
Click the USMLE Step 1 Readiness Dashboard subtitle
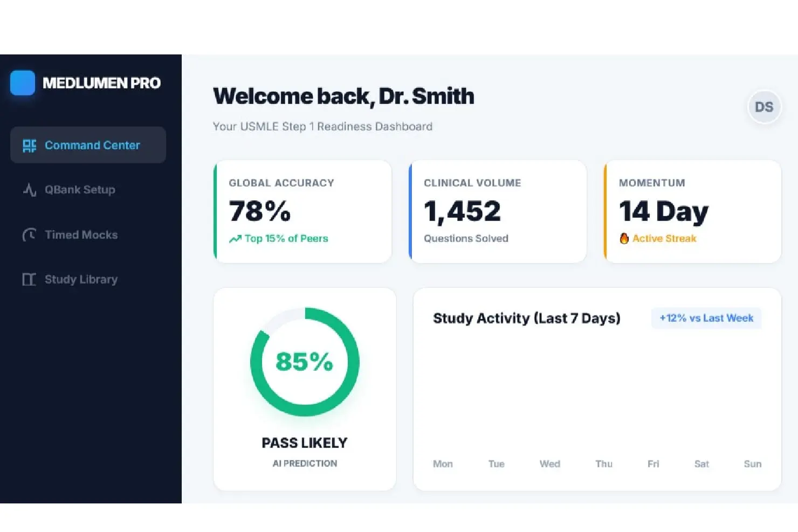322,127
